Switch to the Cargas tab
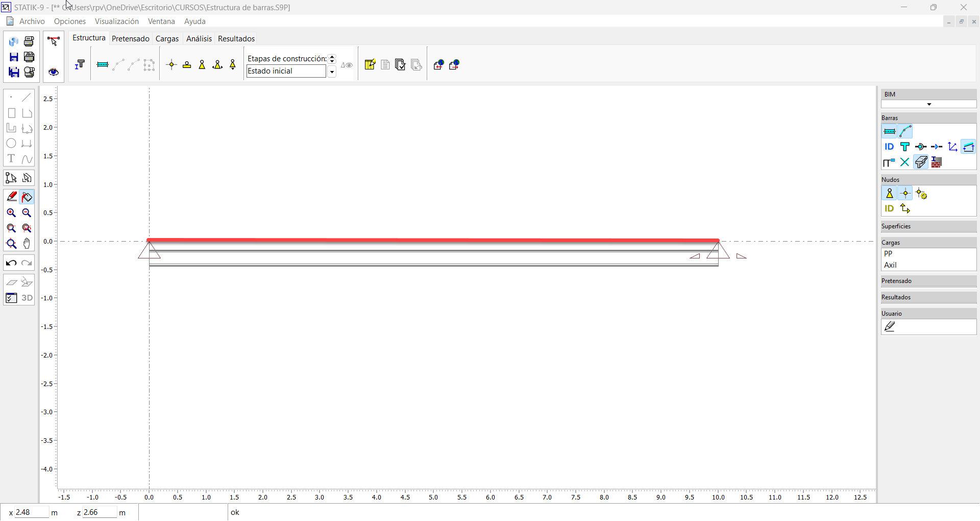The width and height of the screenshot is (980, 521). click(167, 39)
